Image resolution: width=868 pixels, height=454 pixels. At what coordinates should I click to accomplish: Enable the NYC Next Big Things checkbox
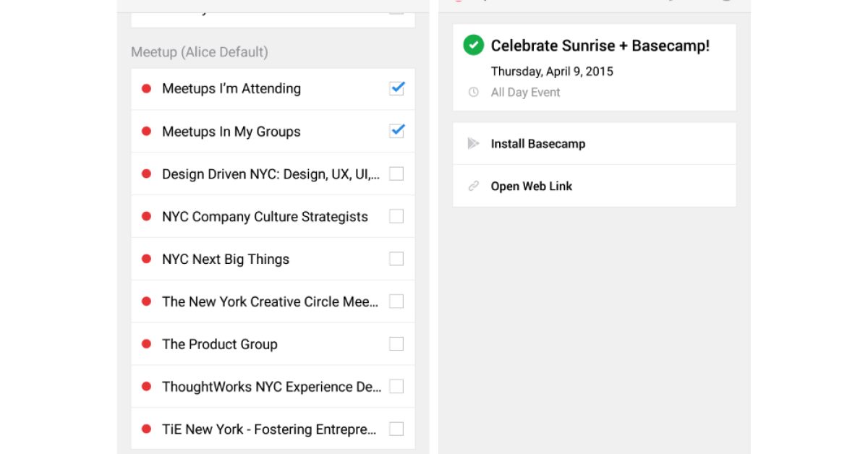(x=396, y=259)
